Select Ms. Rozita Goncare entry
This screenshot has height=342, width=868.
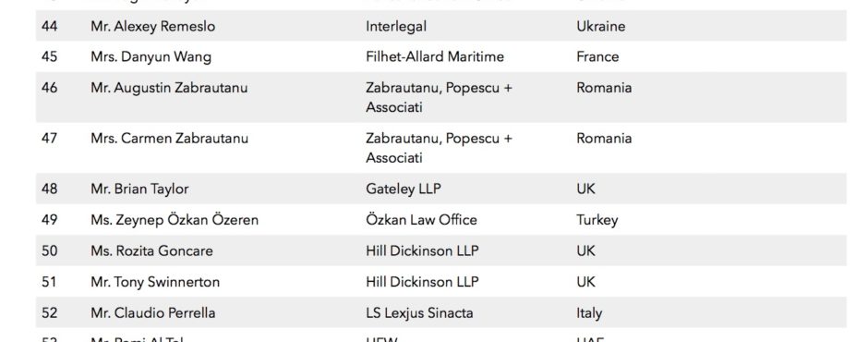coord(151,250)
